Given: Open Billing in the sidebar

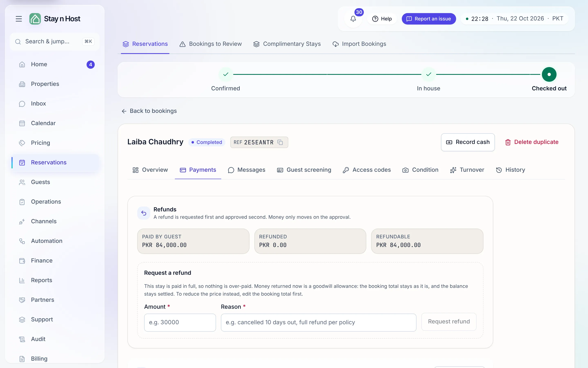Looking at the screenshot, I should [x=55, y=359].
